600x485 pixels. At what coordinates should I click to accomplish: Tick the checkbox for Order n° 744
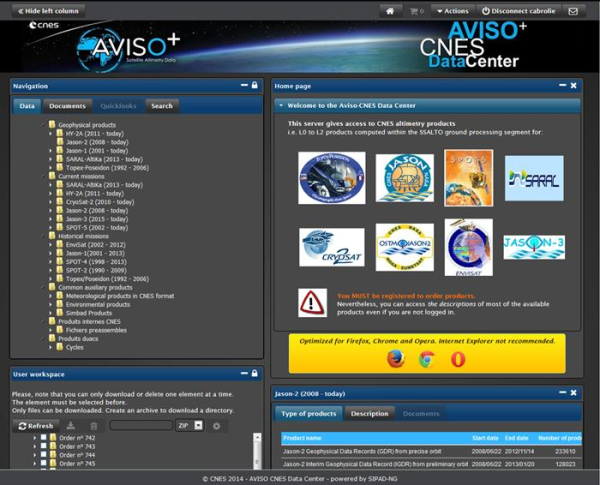click(x=44, y=454)
